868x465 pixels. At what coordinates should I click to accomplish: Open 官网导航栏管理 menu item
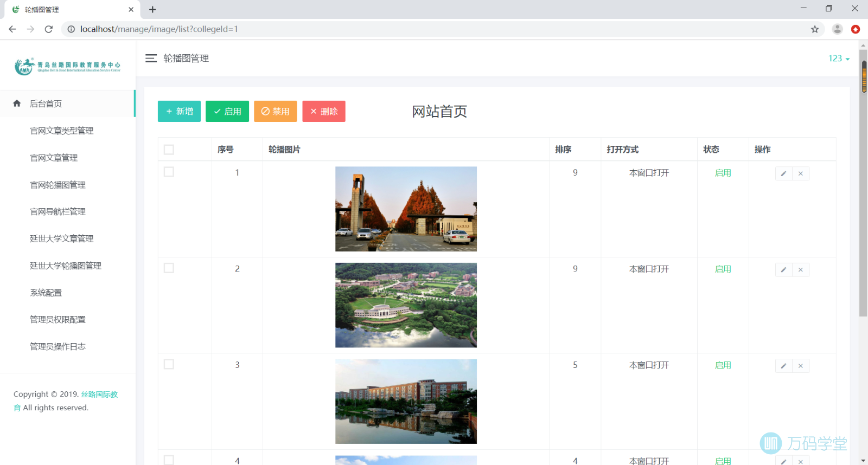click(x=58, y=211)
